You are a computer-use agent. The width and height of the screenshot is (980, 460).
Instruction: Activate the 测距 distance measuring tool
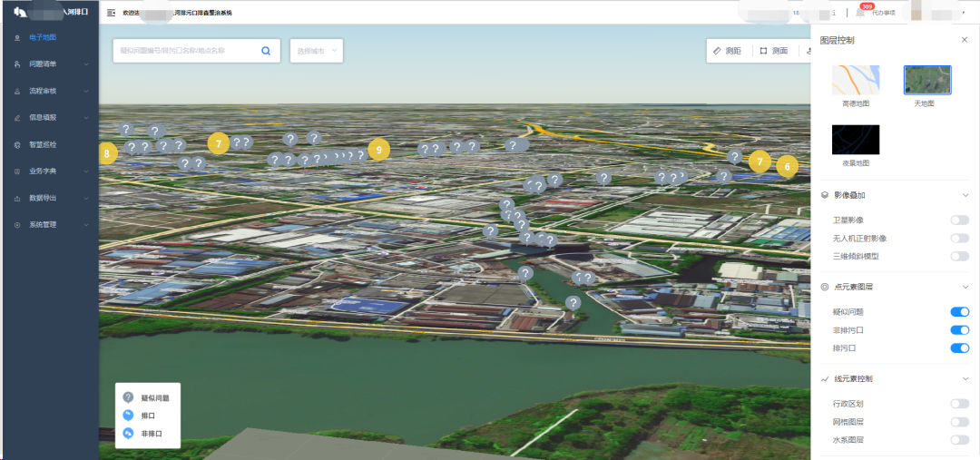click(x=728, y=51)
